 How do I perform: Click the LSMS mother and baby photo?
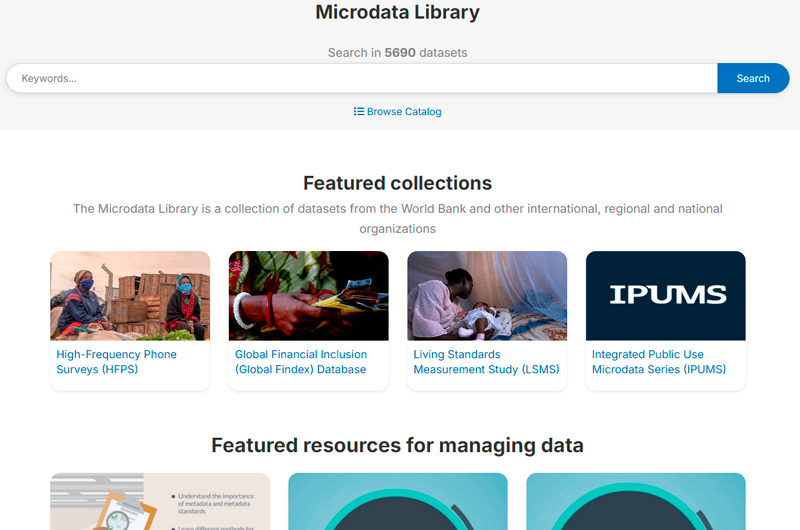coord(487,296)
